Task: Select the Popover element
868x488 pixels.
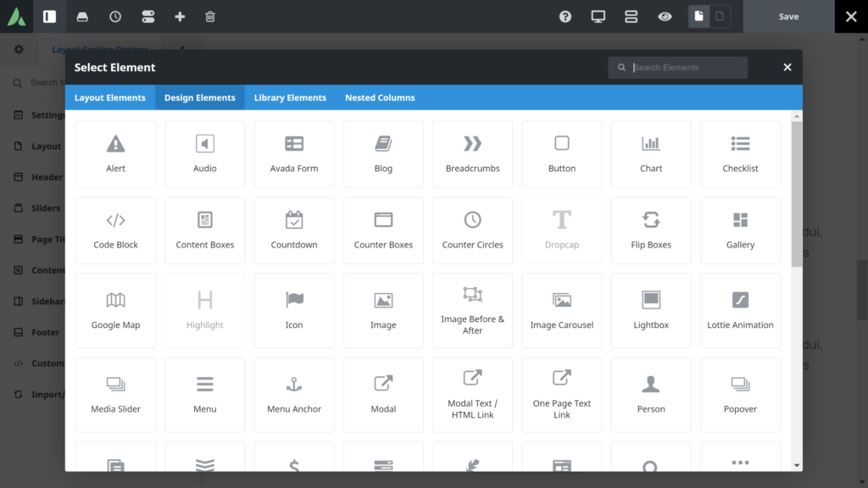Action: 740,395
